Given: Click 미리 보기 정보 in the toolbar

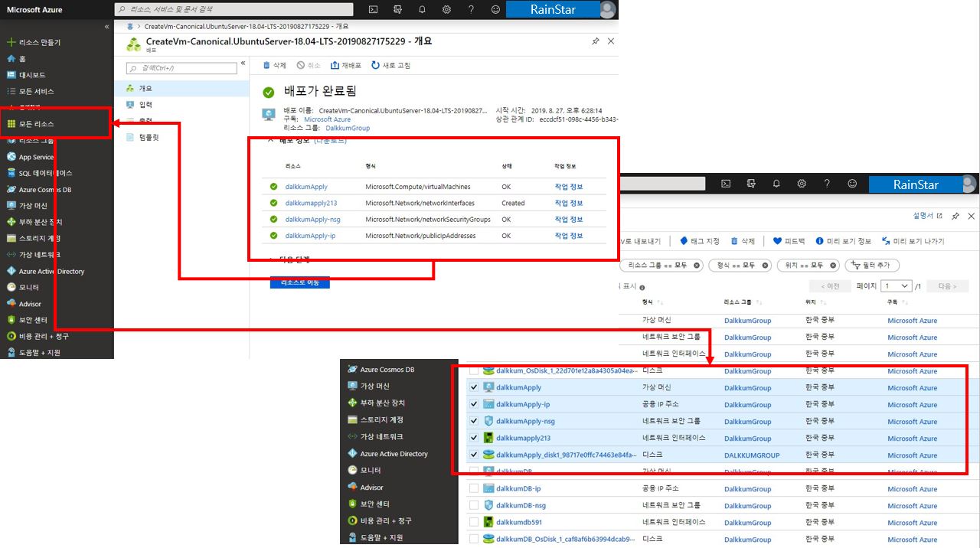Looking at the screenshot, I should [844, 241].
